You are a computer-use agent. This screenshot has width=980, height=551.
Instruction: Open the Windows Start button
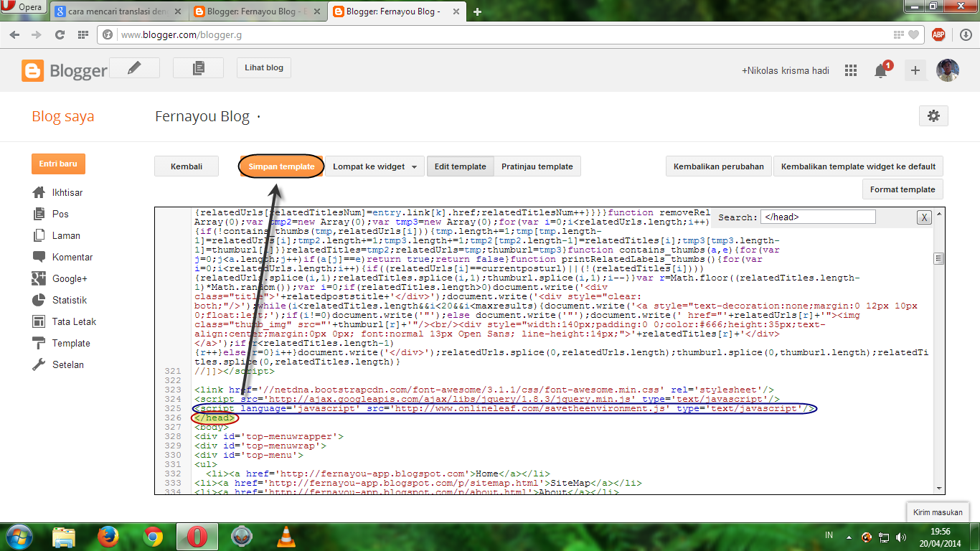(x=20, y=537)
